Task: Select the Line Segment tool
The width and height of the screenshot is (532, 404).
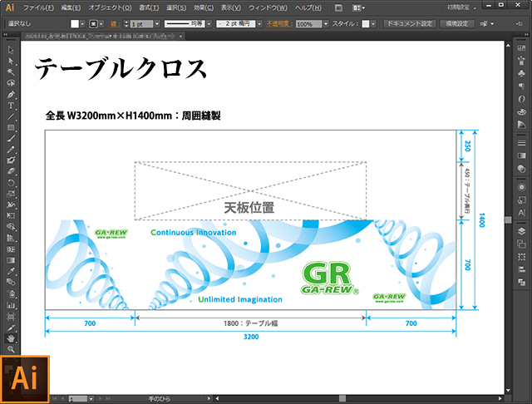Action: [x=11, y=116]
